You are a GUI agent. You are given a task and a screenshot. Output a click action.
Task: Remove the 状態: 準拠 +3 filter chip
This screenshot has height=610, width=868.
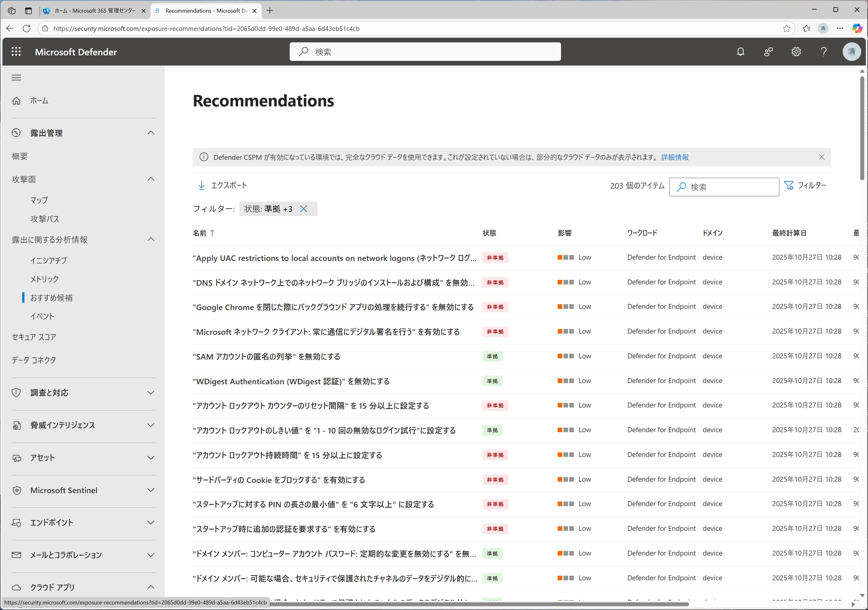pyautogui.click(x=304, y=209)
